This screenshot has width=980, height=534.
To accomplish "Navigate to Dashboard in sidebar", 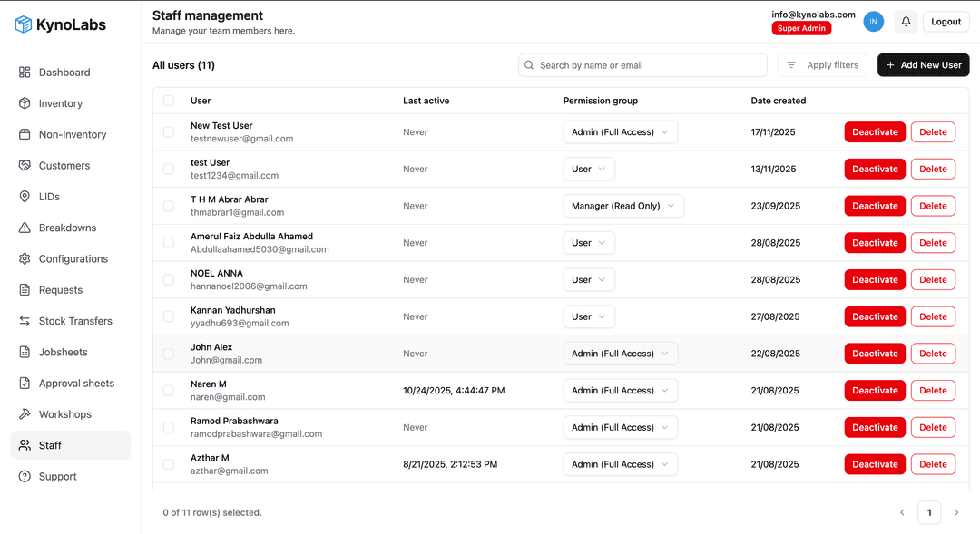I will pyautogui.click(x=64, y=73).
